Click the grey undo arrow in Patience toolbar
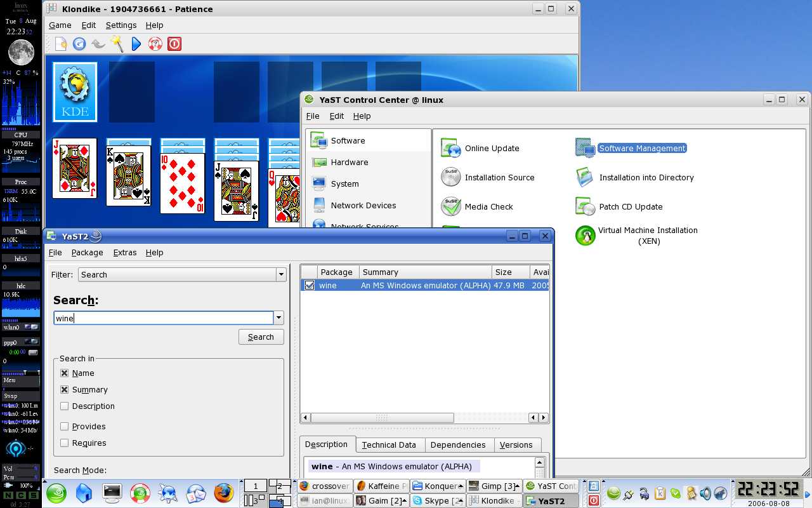Screen dimensions: 812x508 (98, 44)
